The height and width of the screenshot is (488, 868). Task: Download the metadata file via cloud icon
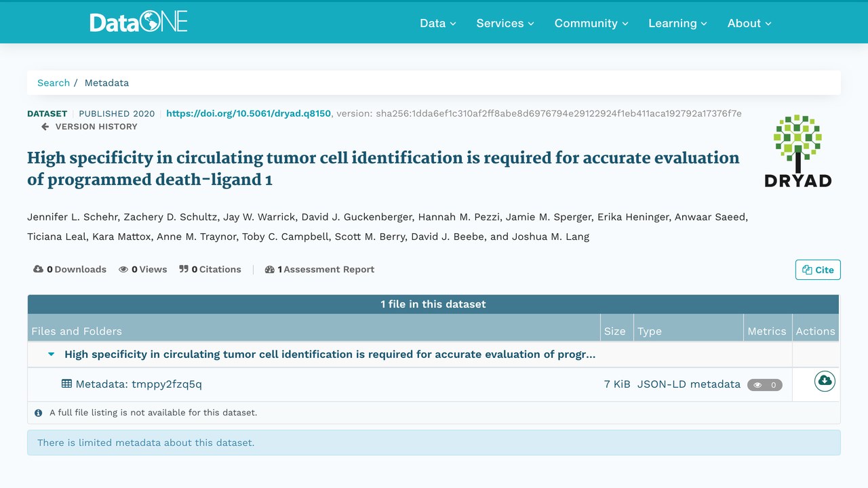825,381
